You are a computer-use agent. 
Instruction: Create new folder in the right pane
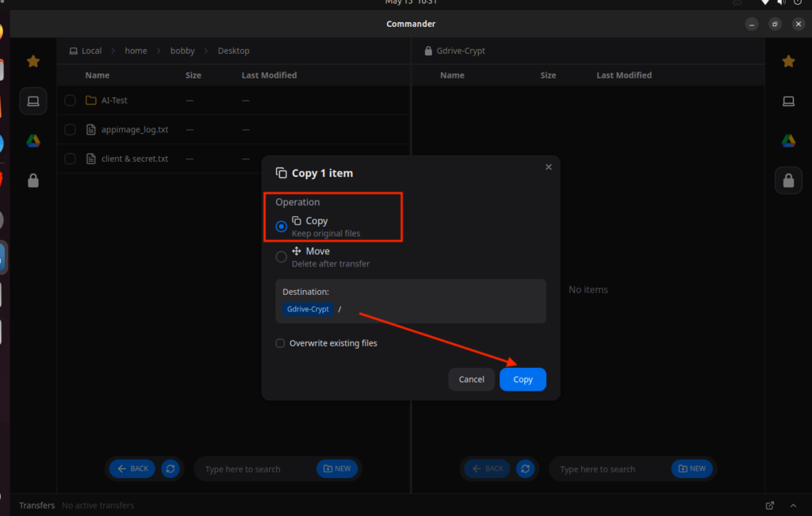click(x=691, y=468)
